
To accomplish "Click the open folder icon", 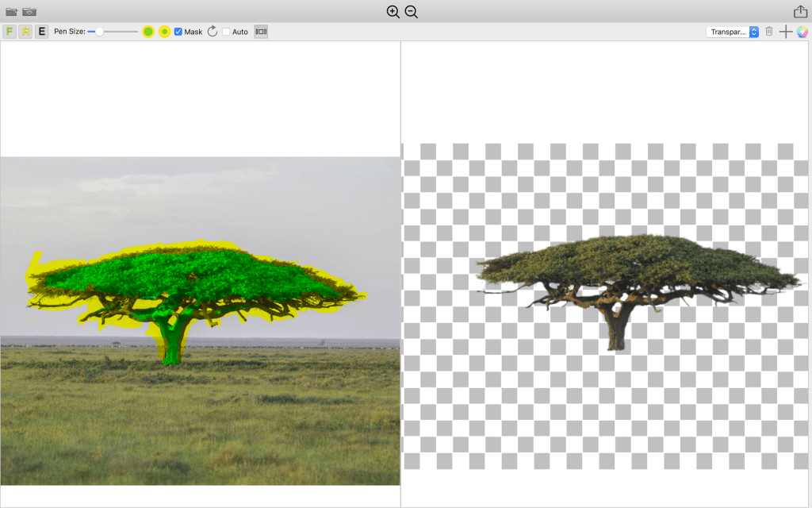I will (11, 12).
